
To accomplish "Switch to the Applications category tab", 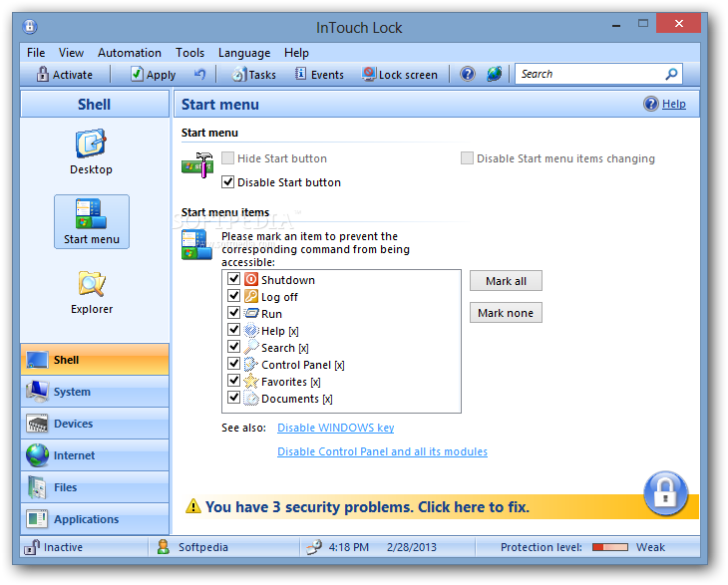I will pos(95,519).
